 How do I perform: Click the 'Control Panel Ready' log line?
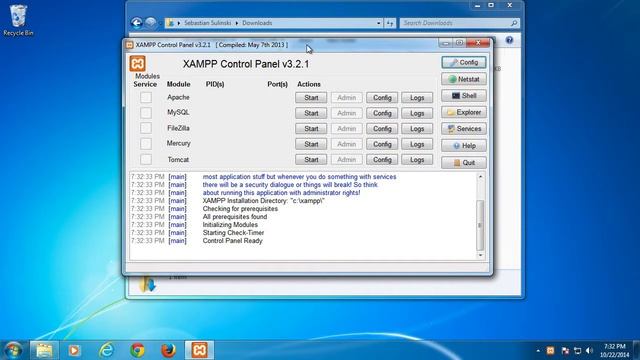click(x=233, y=241)
